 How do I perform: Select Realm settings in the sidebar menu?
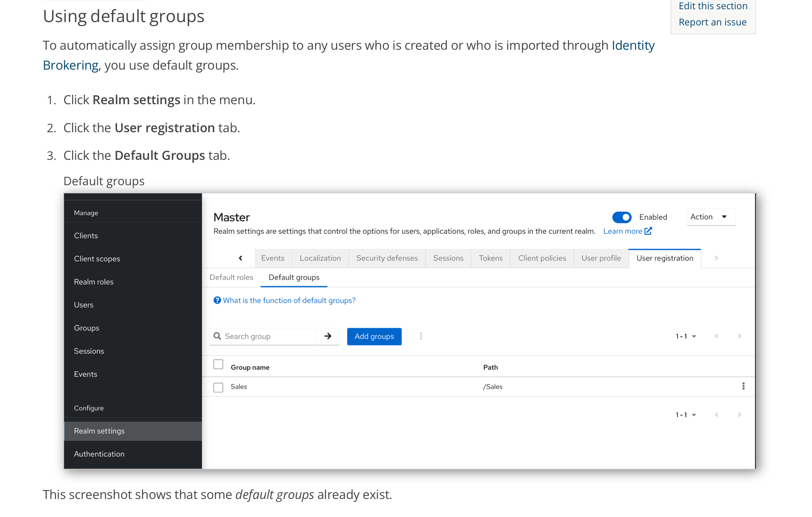coord(99,431)
